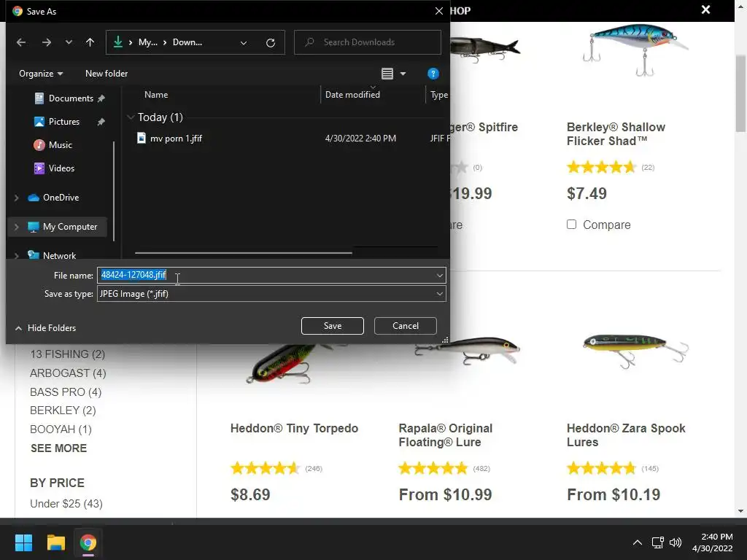747x560 pixels.
Task: Close the browser overlay with white X
Action: [705, 10]
